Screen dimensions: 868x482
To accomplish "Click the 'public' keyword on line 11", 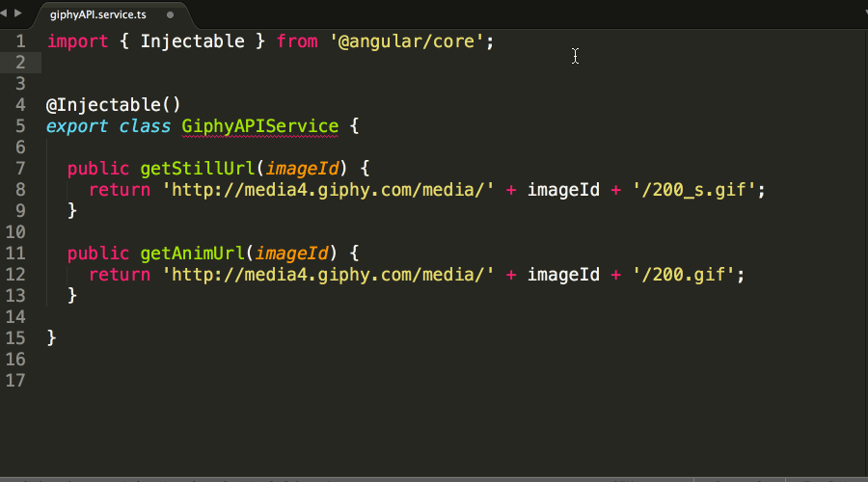I will 98,253.
